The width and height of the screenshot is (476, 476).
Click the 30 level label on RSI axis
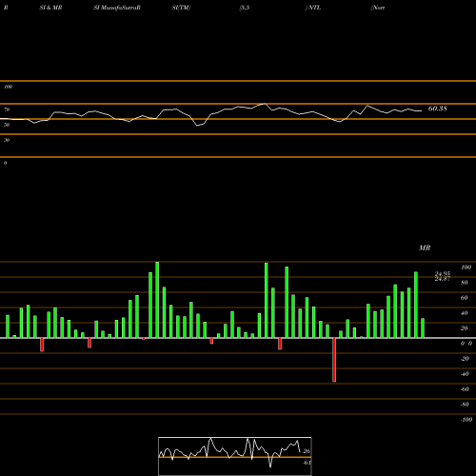tap(7, 140)
